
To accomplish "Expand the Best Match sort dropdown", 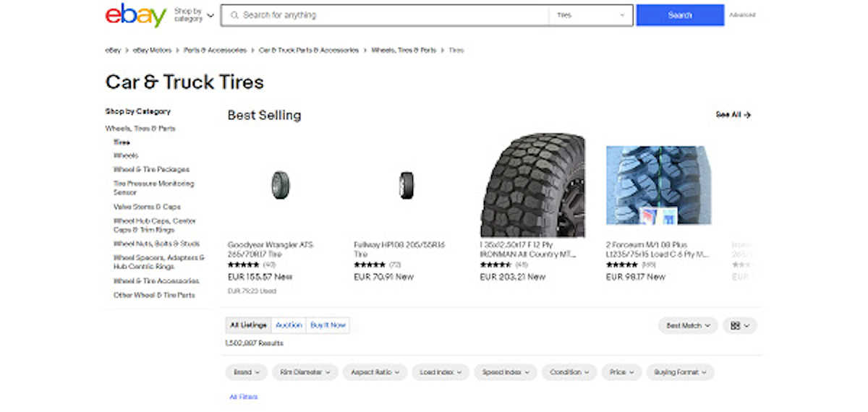I will coord(687,326).
